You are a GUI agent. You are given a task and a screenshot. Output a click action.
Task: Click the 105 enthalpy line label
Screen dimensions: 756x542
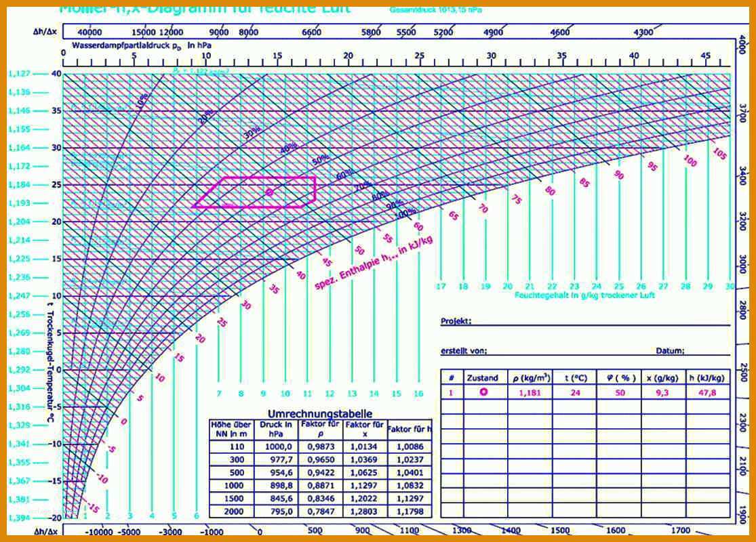tap(719, 154)
